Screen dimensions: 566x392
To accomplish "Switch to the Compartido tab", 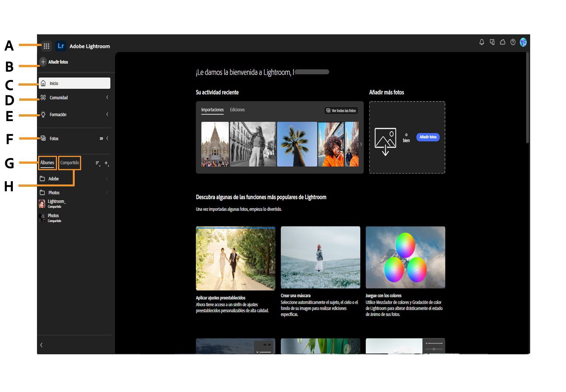I will coord(69,163).
